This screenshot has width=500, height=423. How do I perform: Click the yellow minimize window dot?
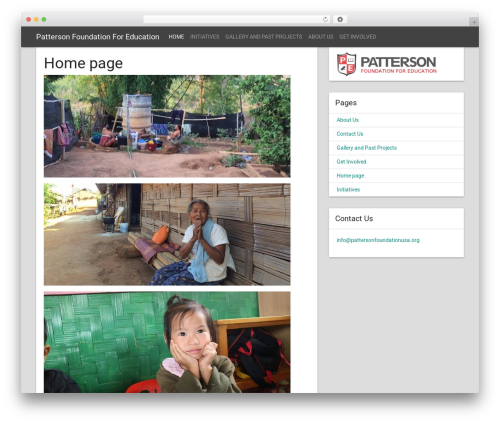36,19
